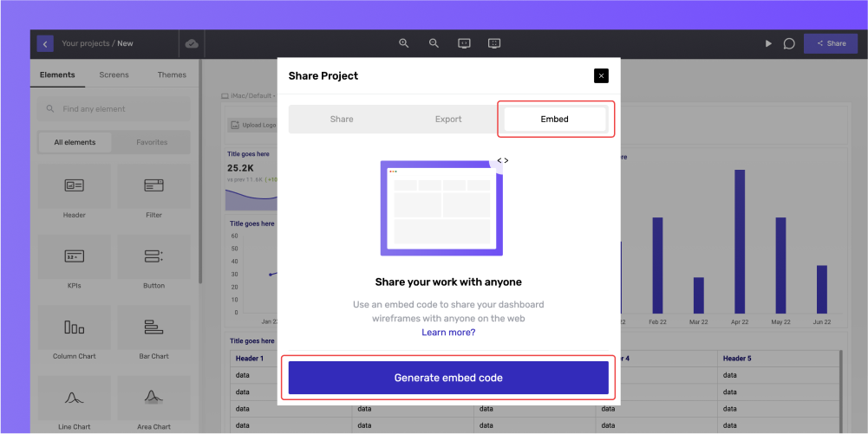Screen dimensions: 868x434
Task: Click the fit-to-screen code icon in toolbar
Action: click(x=464, y=43)
